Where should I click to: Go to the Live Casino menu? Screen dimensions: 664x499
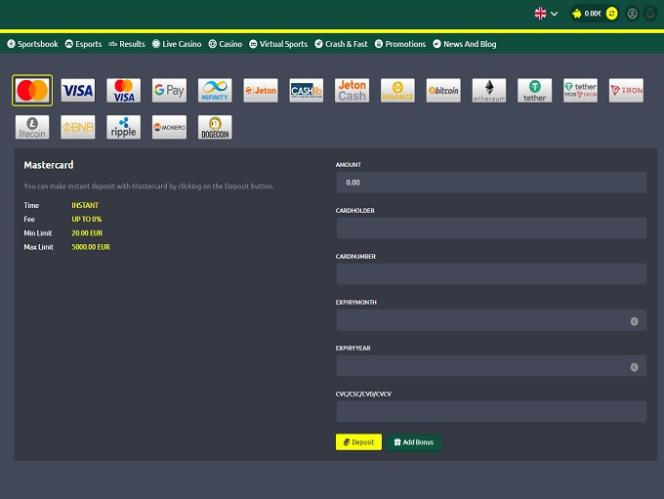[x=176, y=44]
